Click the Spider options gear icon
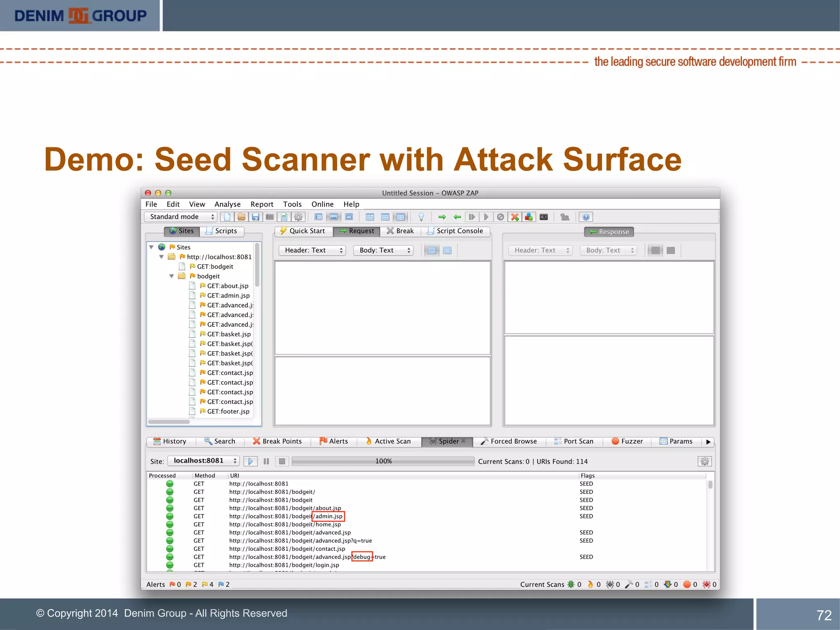The image size is (840, 630). (x=705, y=461)
